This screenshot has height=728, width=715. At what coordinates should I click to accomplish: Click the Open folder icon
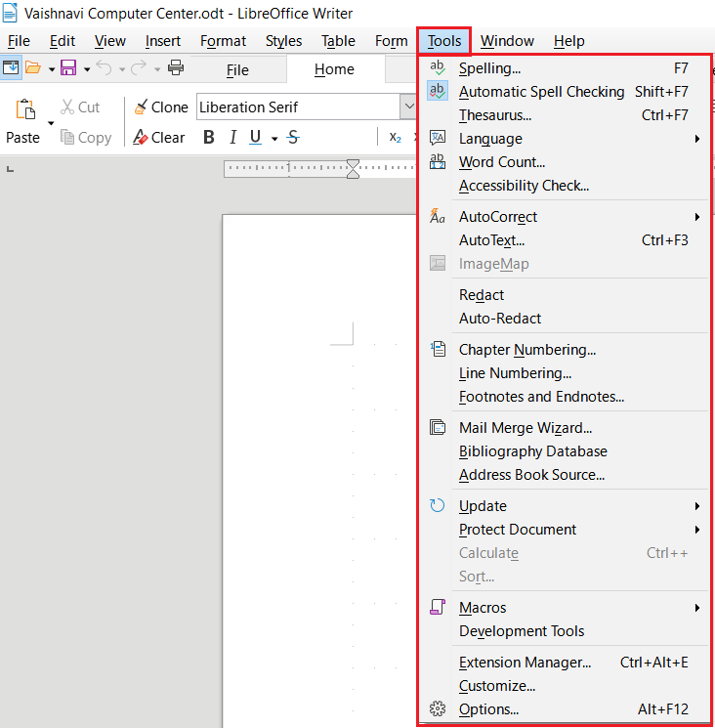33,67
